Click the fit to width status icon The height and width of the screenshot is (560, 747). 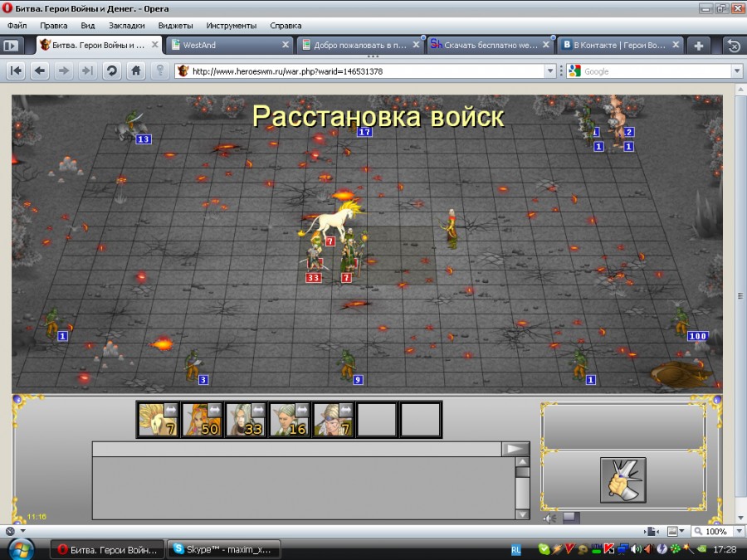point(652,531)
